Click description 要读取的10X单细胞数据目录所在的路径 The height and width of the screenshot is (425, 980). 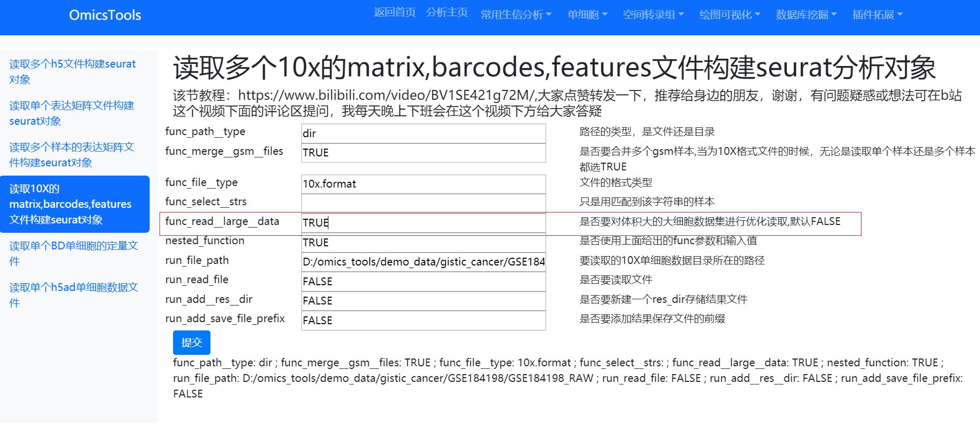click(x=672, y=260)
